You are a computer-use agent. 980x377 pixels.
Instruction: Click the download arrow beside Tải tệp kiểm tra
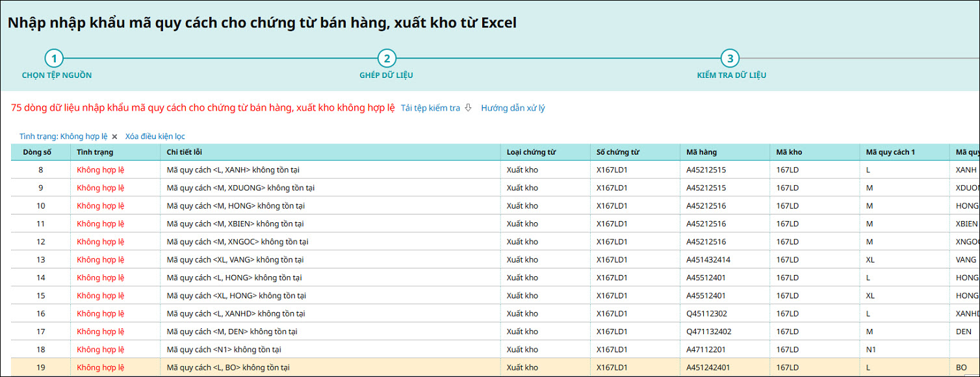(x=468, y=108)
